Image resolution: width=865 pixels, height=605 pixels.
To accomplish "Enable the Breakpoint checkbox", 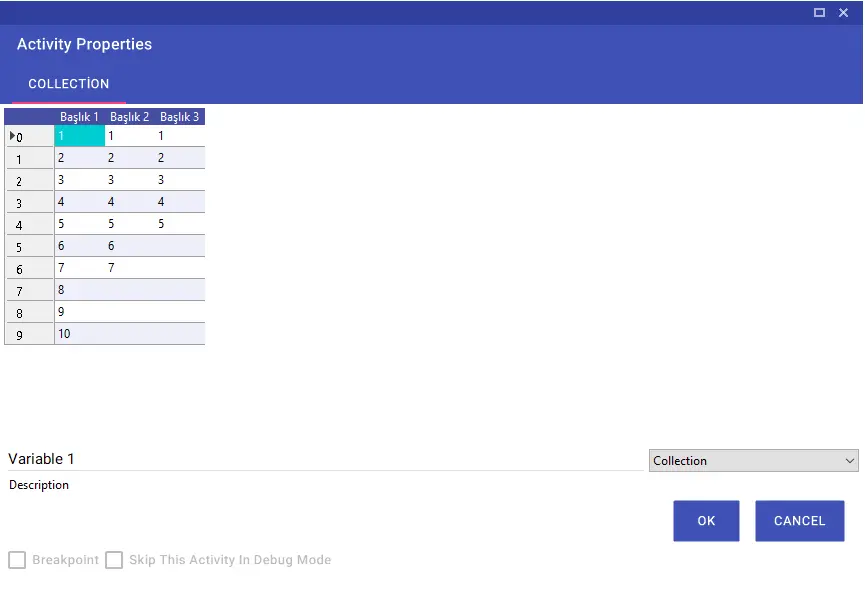I will click(17, 560).
